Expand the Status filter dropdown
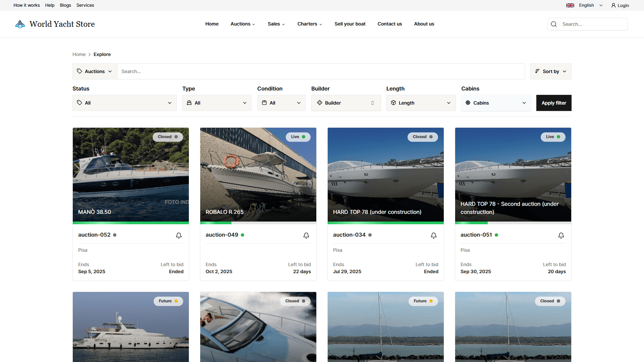 [x=124, y=103]
